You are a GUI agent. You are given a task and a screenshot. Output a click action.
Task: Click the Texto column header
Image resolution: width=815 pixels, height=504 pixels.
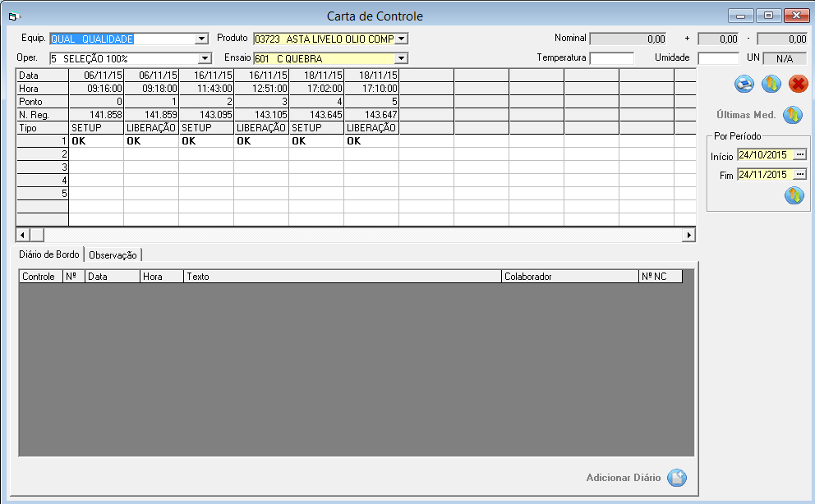point(343,277)
